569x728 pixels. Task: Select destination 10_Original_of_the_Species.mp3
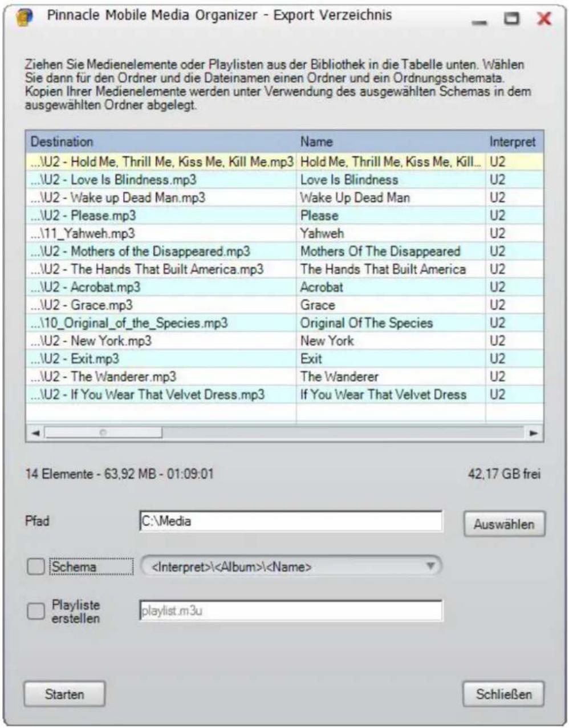[x=161, y=323]
